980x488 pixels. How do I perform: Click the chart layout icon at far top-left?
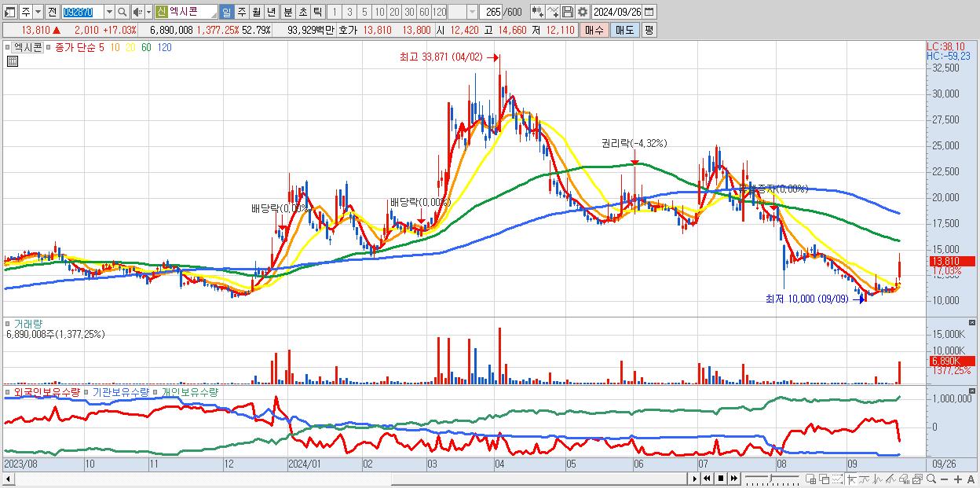(x=10, y=12)
